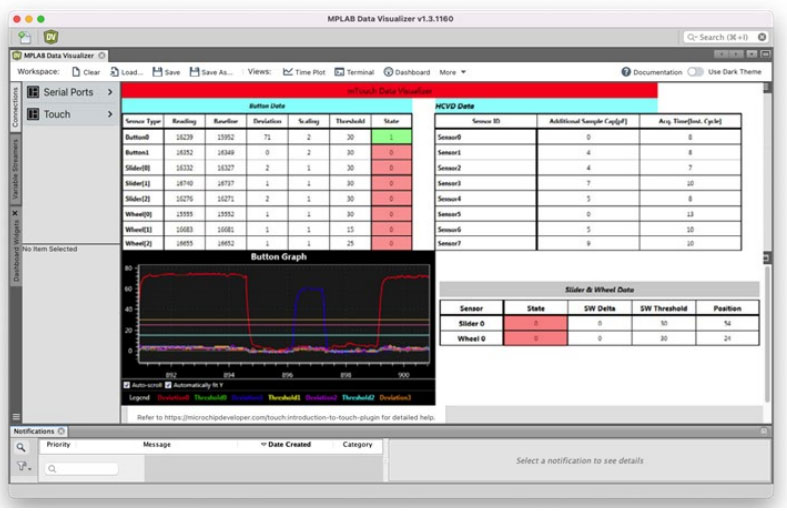The height and width of the screenshot is (511, 787).
Task: Open the notifications filter icon dropdown
Action: pyautogui.click(x=23, y=466)
